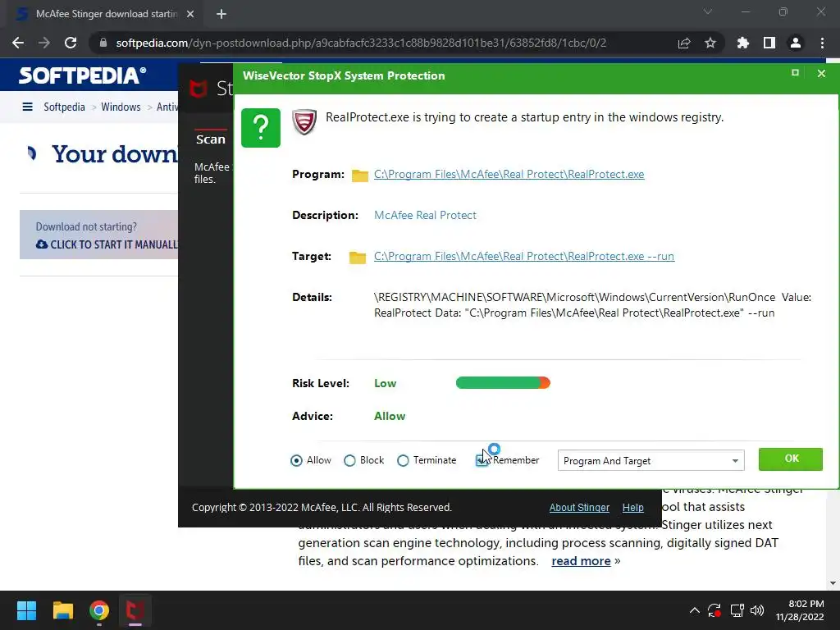Click the green question mark icon
This screenshot has width=840, height=630.
(260, 127)
